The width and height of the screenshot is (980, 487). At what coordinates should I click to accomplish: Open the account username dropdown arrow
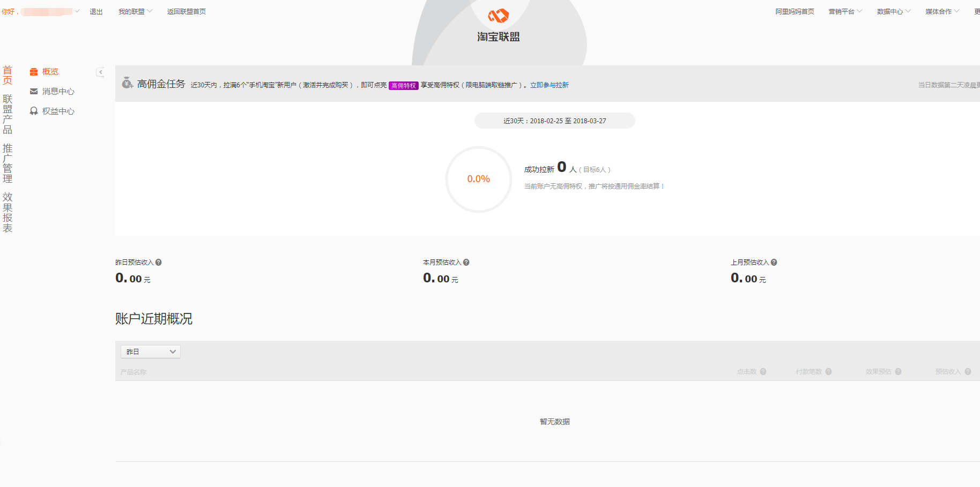click(x=77, y=11)
